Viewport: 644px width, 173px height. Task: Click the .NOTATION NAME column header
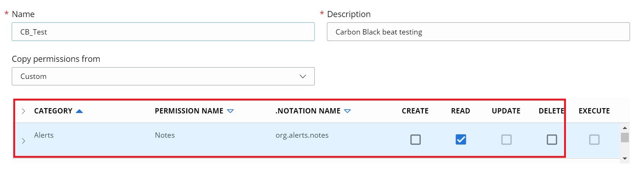point(308,111)
